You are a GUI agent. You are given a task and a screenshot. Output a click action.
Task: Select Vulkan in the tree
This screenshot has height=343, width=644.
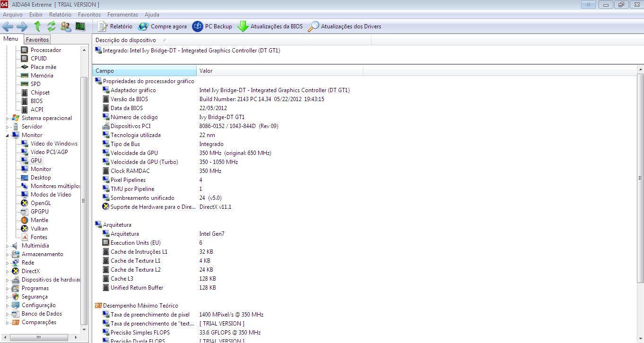point(39,229)
